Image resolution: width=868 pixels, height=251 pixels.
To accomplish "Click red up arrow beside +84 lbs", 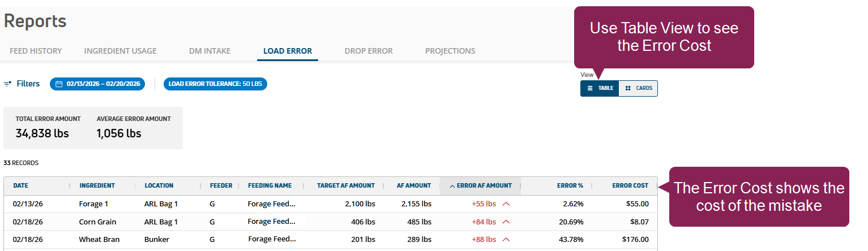I will coord(506,222).
